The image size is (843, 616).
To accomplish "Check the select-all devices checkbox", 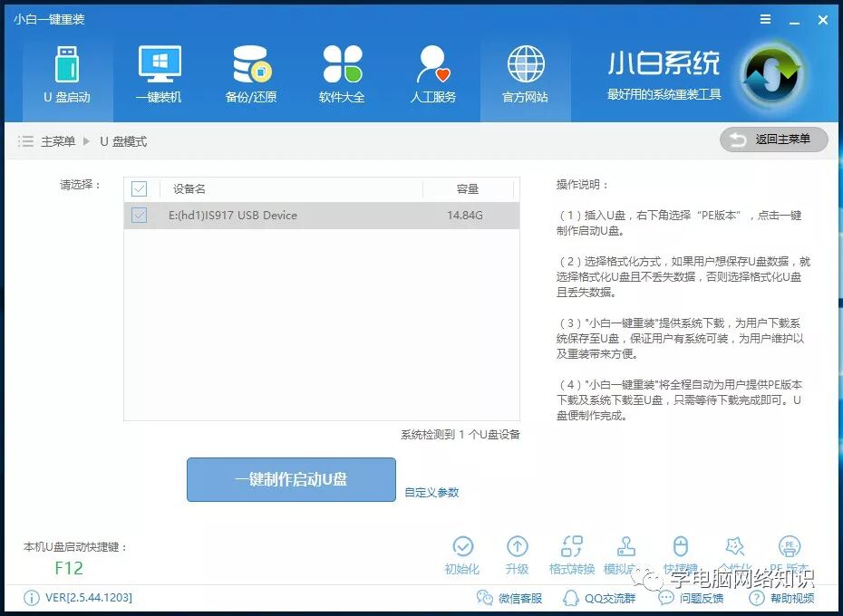I will click(x=139, y=188).
